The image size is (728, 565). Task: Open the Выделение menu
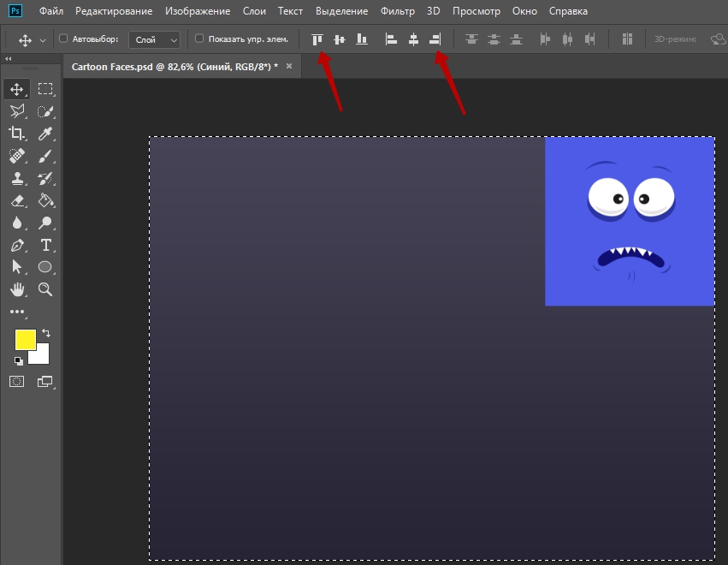341,11
